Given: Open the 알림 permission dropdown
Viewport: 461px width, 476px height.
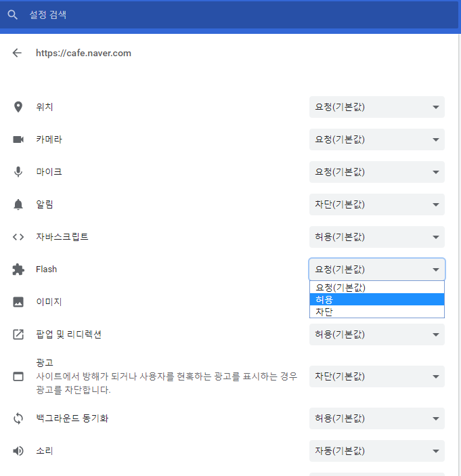Looking at the screenshot, I should (x=376, y=204).
